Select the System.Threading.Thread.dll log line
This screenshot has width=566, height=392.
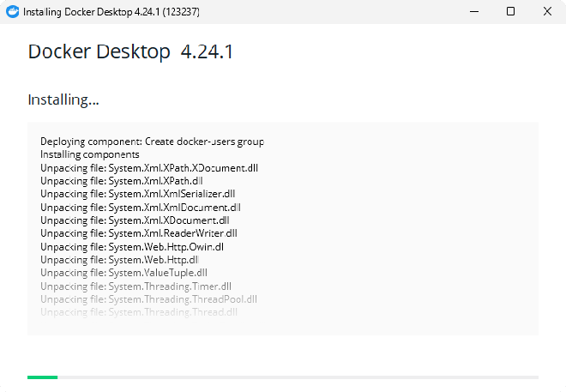(139, 312)
